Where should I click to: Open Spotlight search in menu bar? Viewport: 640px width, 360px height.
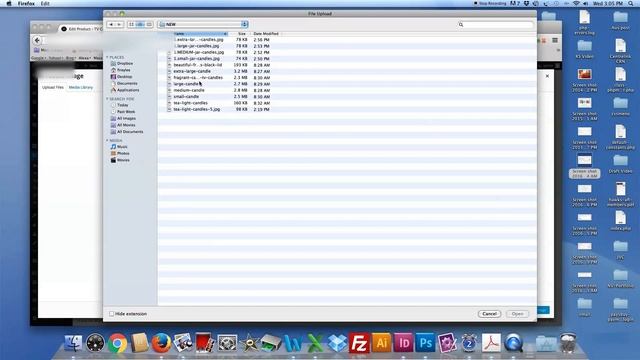(631, 3)
